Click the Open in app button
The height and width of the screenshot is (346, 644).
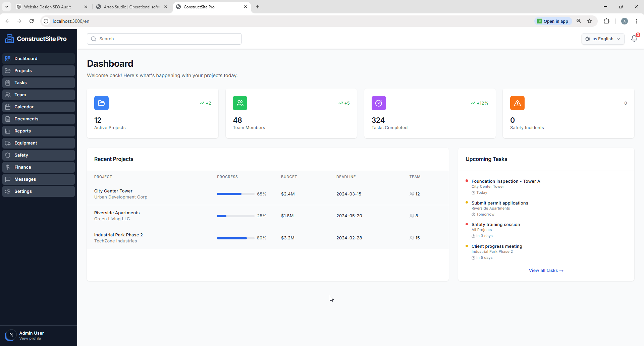pyautogui.click(x=553, y=21)
